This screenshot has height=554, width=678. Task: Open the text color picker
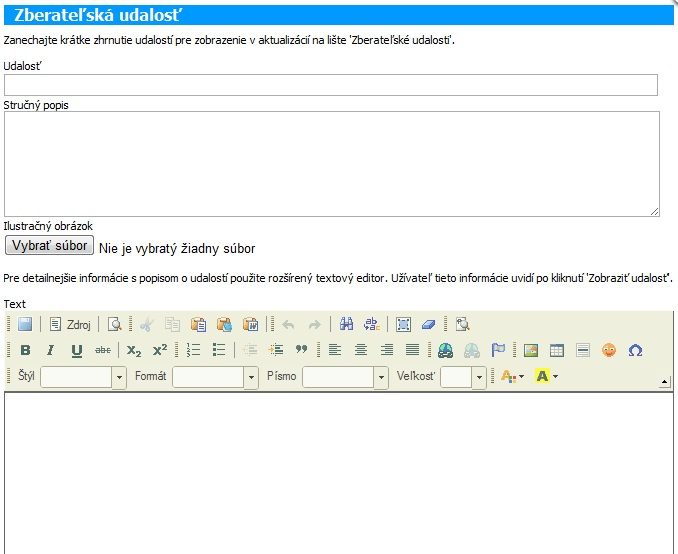pyautogui.click(x=512, y=376)
